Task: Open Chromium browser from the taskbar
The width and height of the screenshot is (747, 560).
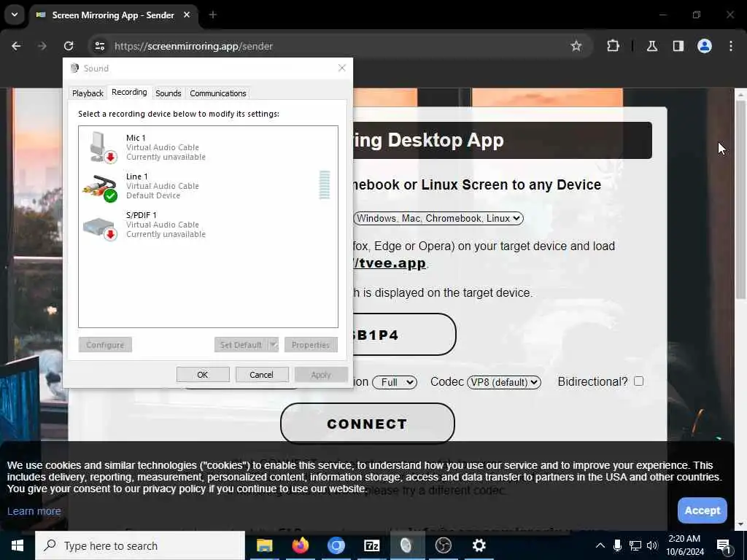Action: [x=336, y=545]
